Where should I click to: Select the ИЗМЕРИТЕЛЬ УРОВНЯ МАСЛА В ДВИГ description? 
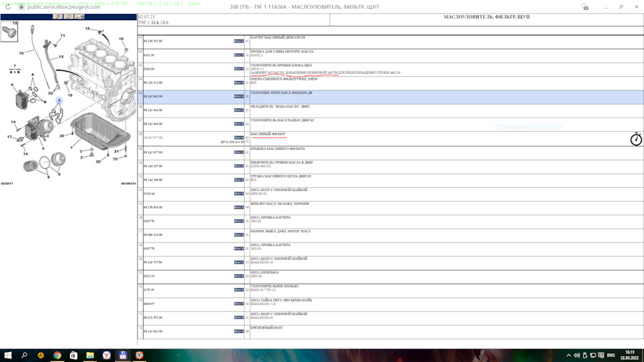(282, 162)
